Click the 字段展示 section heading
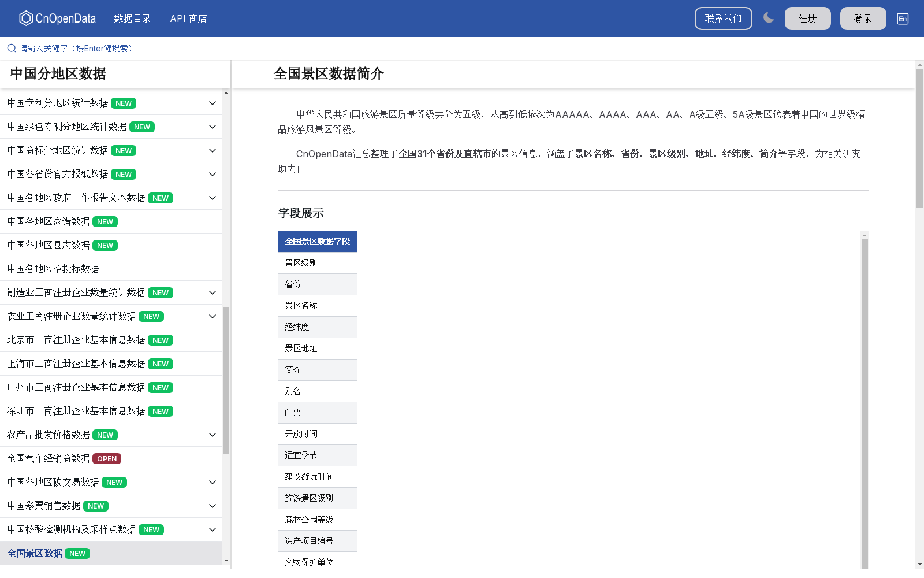 click(x=301, y=213)
